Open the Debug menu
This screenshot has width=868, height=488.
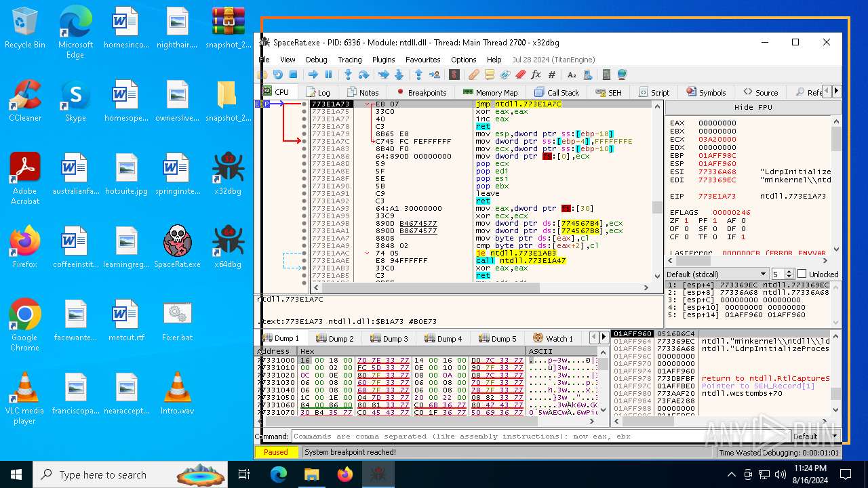316,60
